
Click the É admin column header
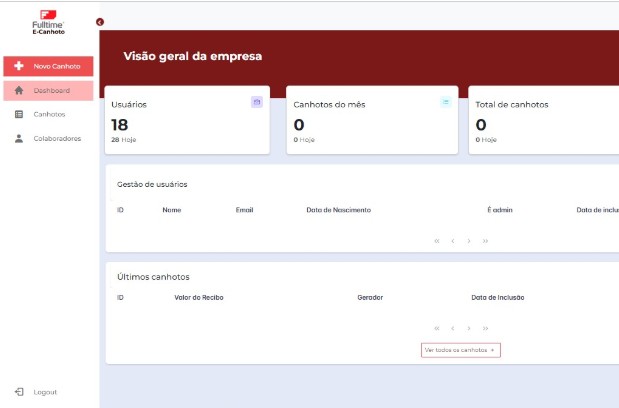500,210
